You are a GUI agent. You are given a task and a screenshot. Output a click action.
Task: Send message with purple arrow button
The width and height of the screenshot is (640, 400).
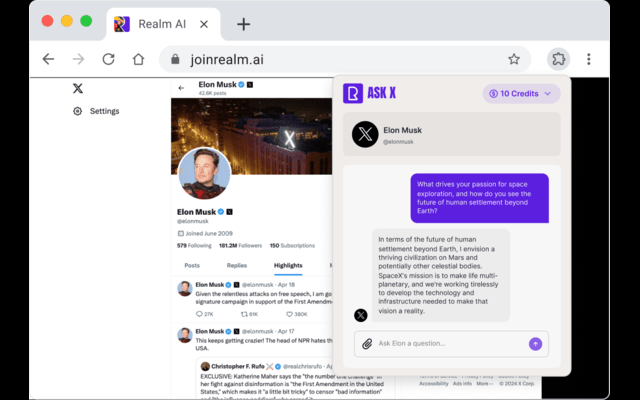pos(535,344)
